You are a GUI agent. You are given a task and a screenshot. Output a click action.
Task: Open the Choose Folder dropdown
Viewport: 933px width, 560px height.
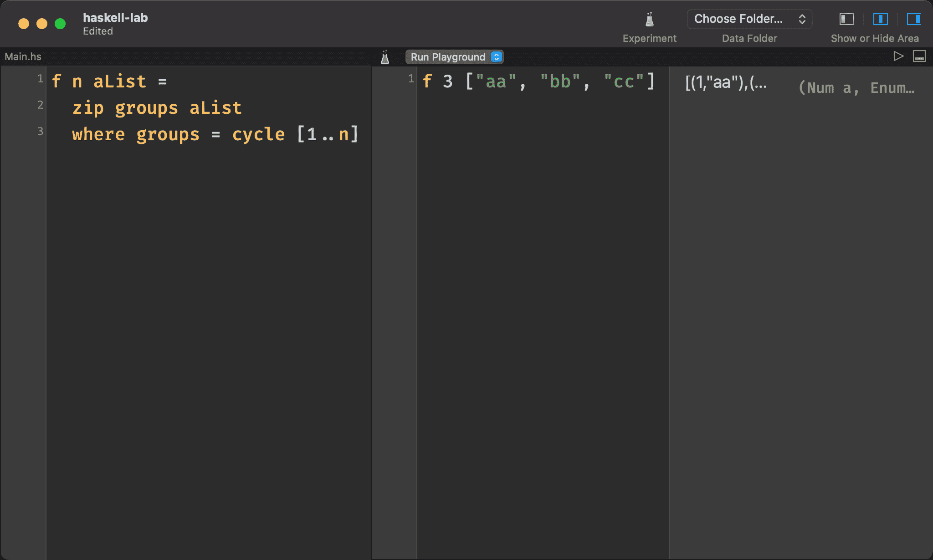[x=749, y=19]
